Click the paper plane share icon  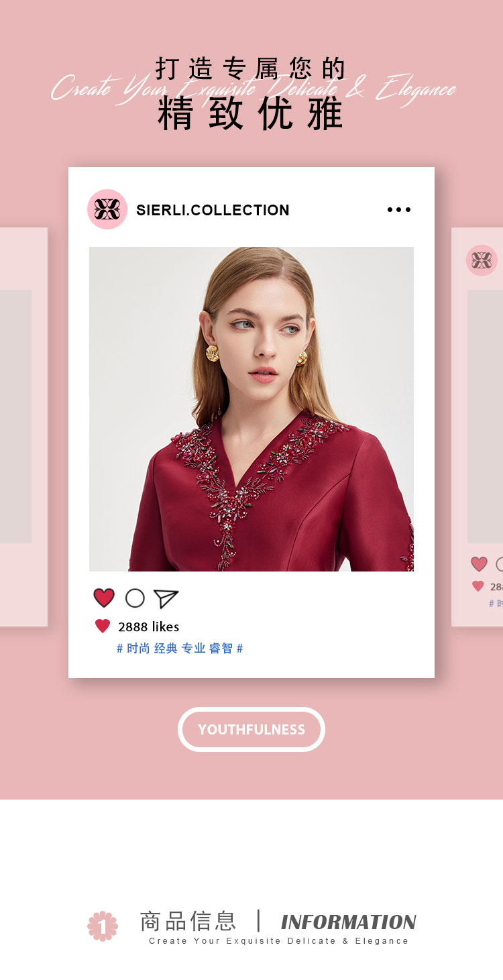tap(166, 598)
